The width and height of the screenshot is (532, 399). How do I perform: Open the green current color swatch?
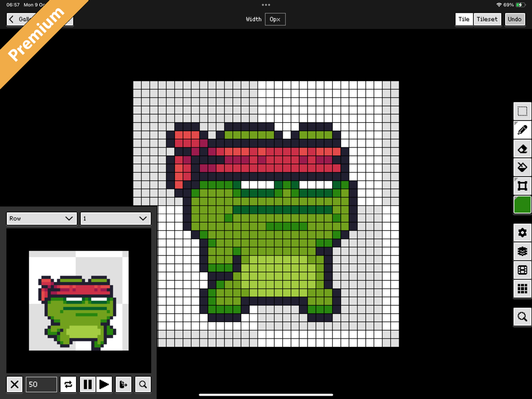522,205
